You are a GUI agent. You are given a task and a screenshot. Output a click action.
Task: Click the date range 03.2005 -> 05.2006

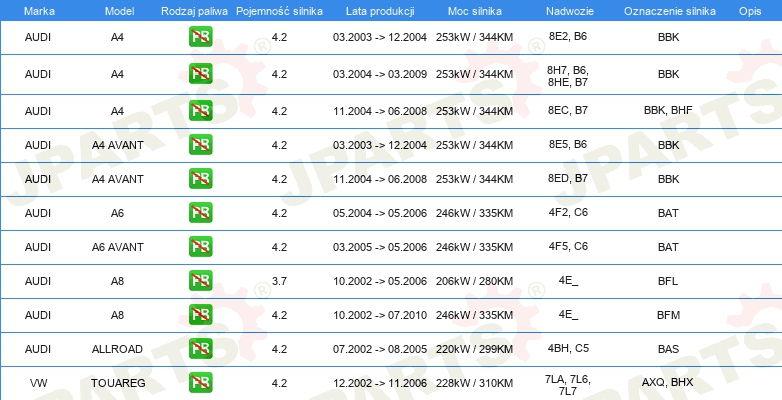[x=380, y=247]
